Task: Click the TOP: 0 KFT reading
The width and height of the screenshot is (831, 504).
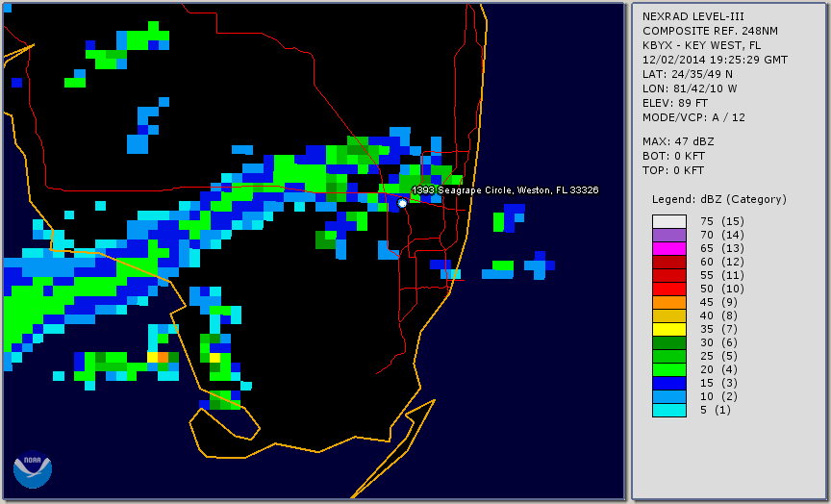Action: coord(673,170)
